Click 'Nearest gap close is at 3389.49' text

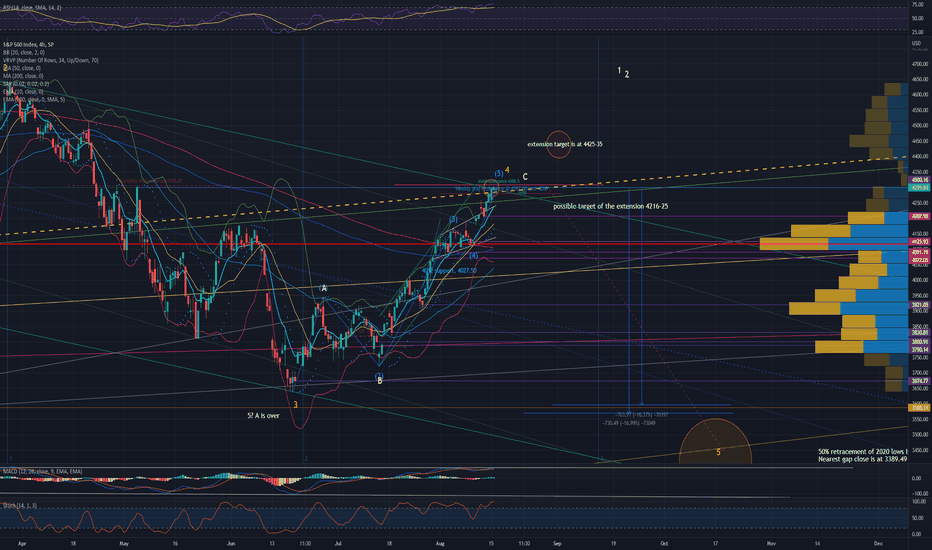[862, 459]
